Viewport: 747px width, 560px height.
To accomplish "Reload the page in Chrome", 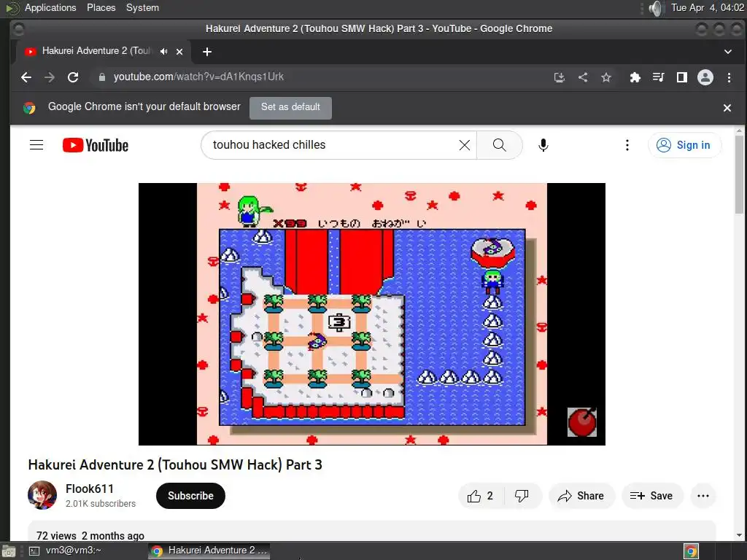I will (73, 77).
